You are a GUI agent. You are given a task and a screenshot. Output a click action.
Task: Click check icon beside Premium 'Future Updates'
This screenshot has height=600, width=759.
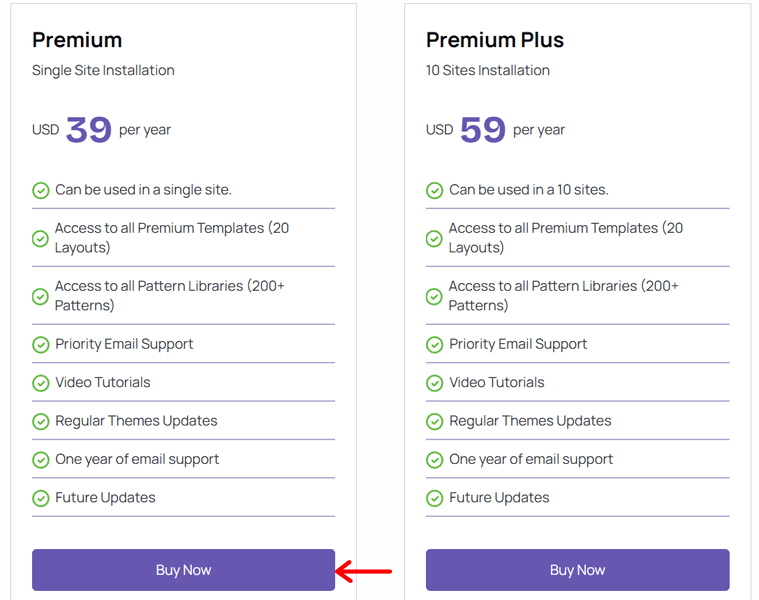(x=41, y=498)
